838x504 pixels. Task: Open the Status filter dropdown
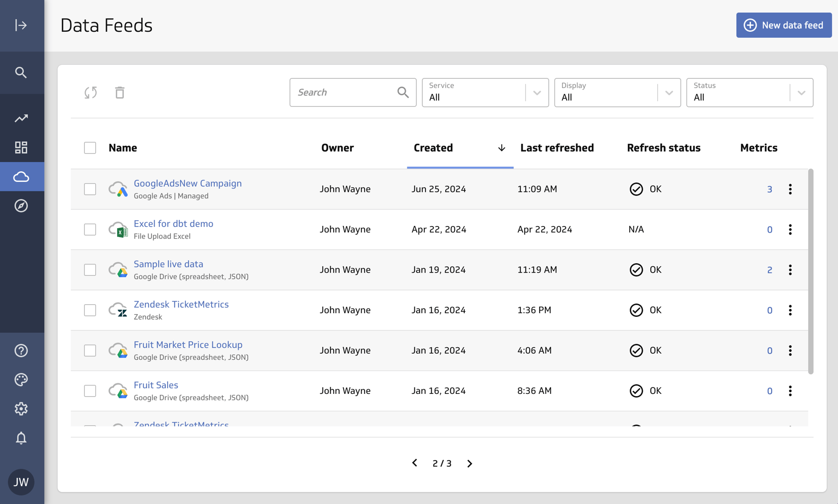click(x=750, y=92)
